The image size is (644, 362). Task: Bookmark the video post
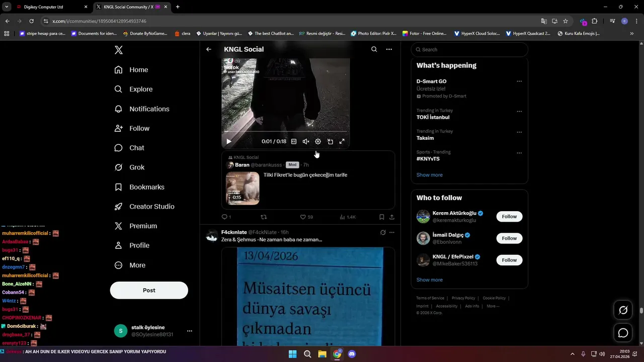point(381,217)
